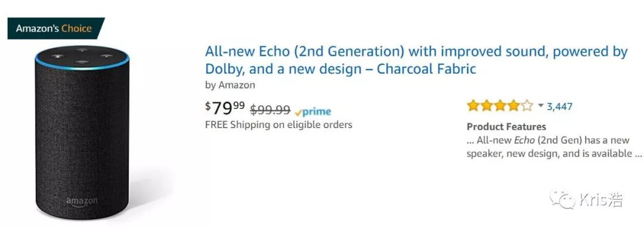The width and height of the screenshot is (644, 228).
Task: Click the blue light ring on the Echo
Action: (82, 63)
